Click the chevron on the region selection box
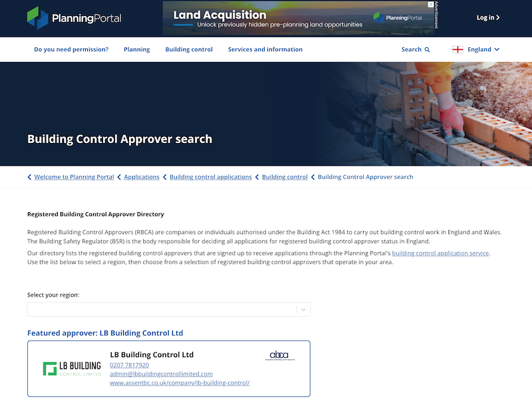This screenshot has height=411, width=532. (303, 309)
